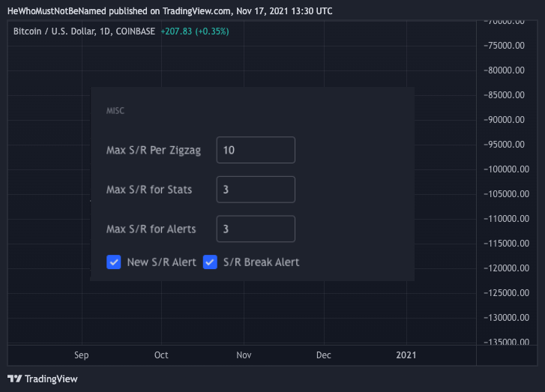
Task: Click the '-130000.00' price axis label
Action: click(507, 317)
